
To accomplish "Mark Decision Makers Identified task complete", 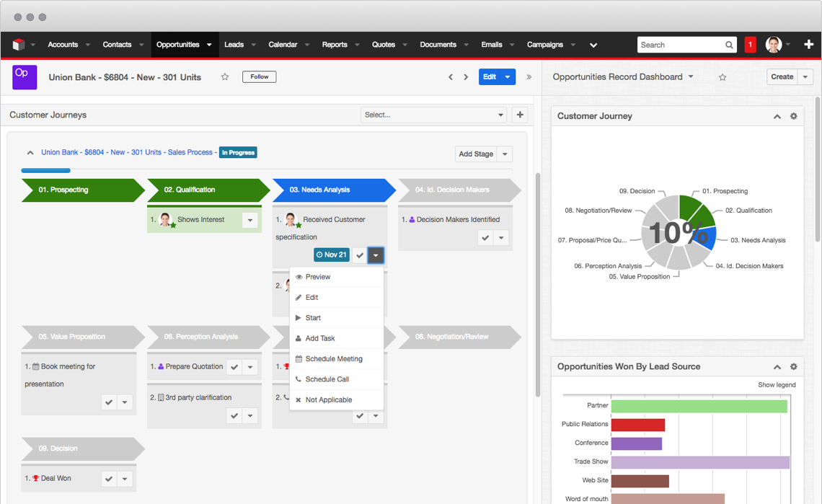I will click(x=485, y=238).
